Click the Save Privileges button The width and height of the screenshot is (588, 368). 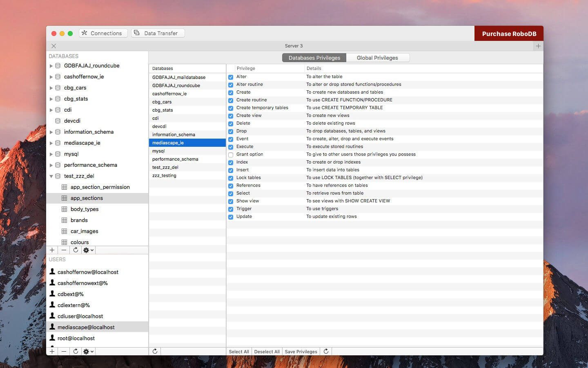click(x=301, y=351)
